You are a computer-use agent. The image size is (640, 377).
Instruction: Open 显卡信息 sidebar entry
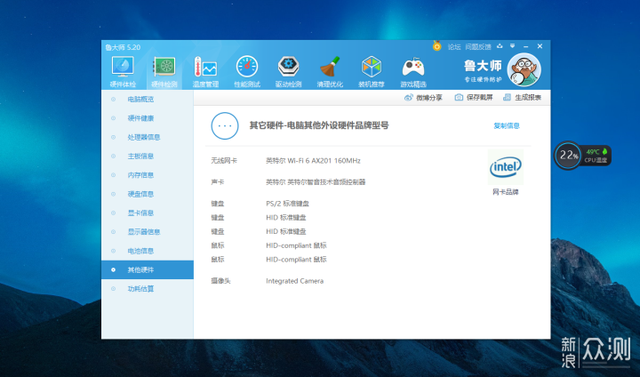point(141,213)
